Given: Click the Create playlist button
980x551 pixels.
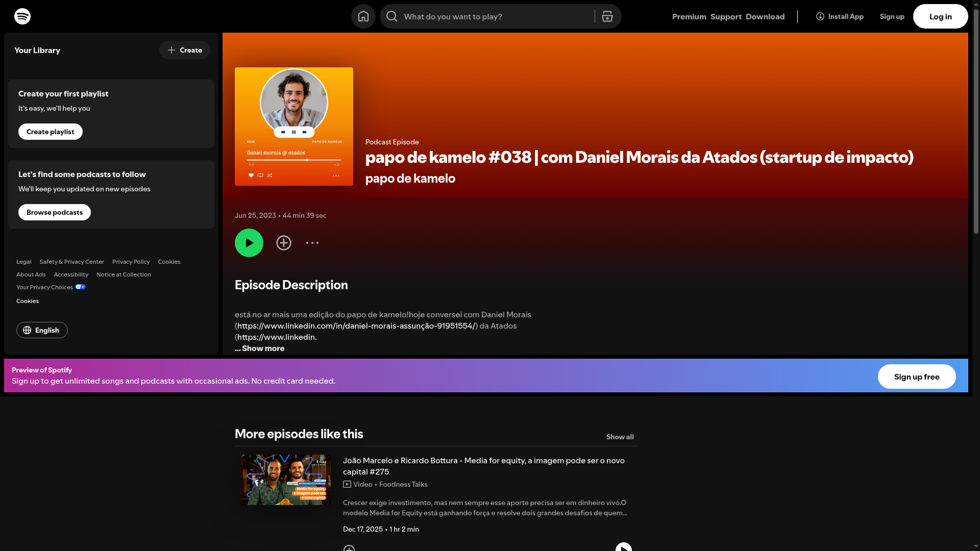Looking at the screenshot, I should pyautogui.click(x=51, y=132).
